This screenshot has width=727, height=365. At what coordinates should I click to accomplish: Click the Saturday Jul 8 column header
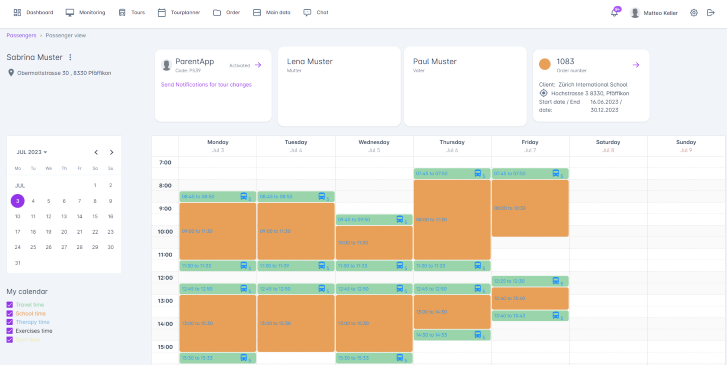coord(608,146)
